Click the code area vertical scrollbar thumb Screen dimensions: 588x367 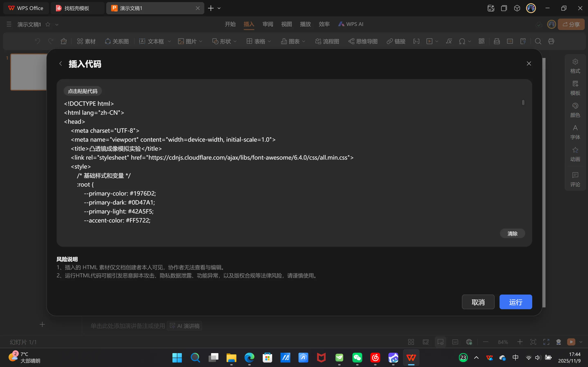[x=523, y=102]
